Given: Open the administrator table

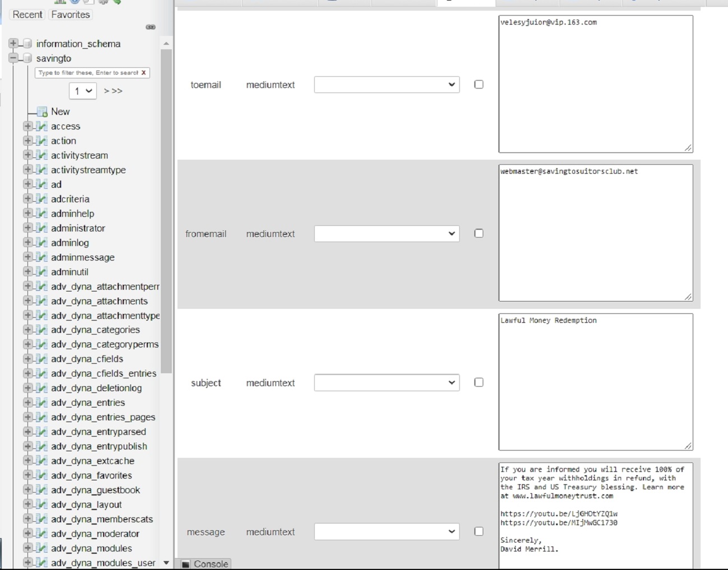Looking at the screenshot, I should pyautogui.click(x=78, y=228).
